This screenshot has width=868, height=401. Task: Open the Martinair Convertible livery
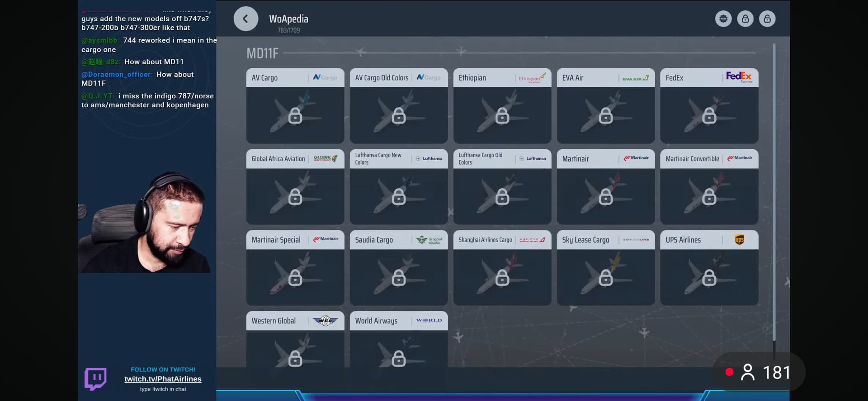[709, 186]
